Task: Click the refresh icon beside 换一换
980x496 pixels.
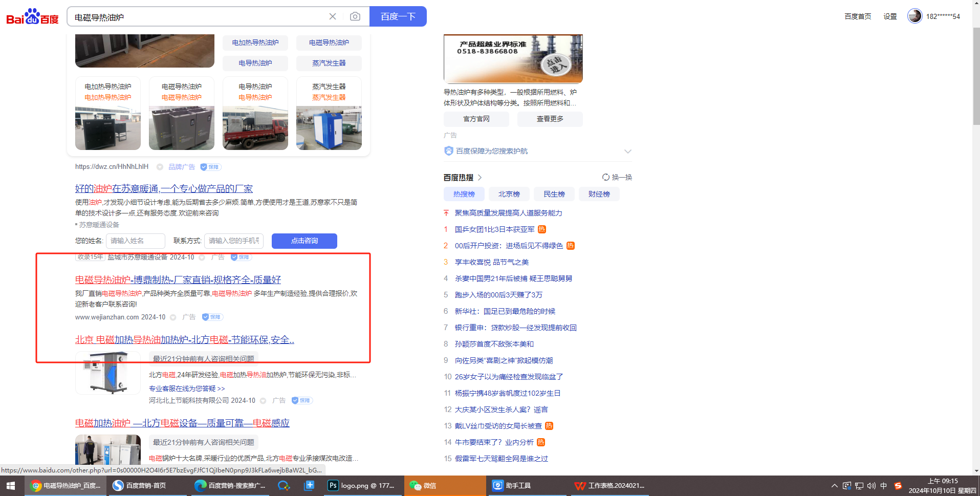Action: point(606,177)
